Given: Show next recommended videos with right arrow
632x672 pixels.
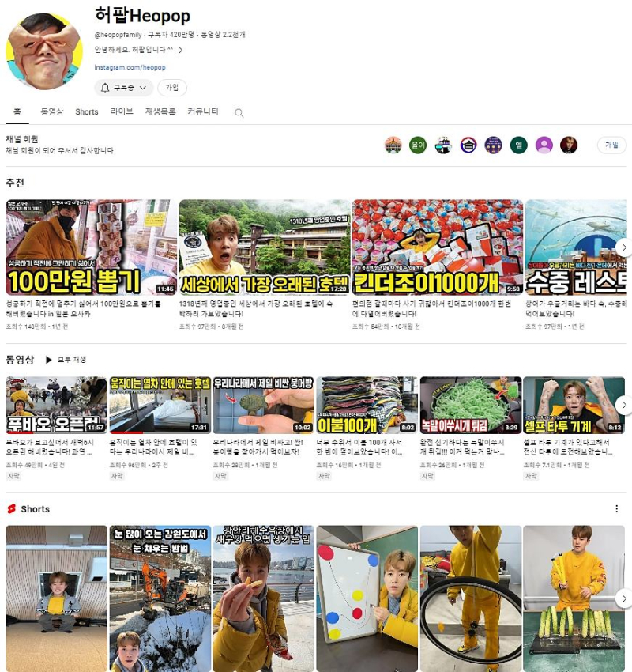Looking at the screenshot, I should pos(624,247).
